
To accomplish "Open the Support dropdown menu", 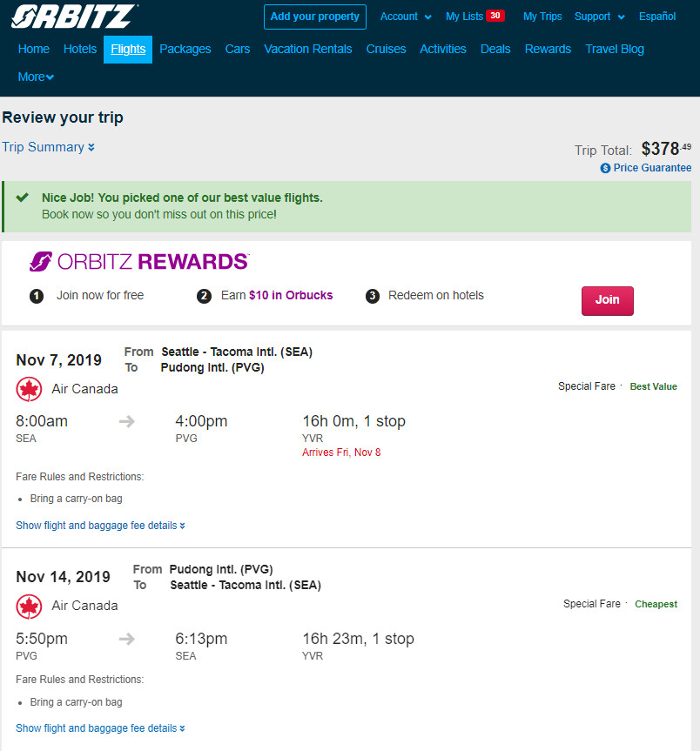I will (x=599, y=17).
